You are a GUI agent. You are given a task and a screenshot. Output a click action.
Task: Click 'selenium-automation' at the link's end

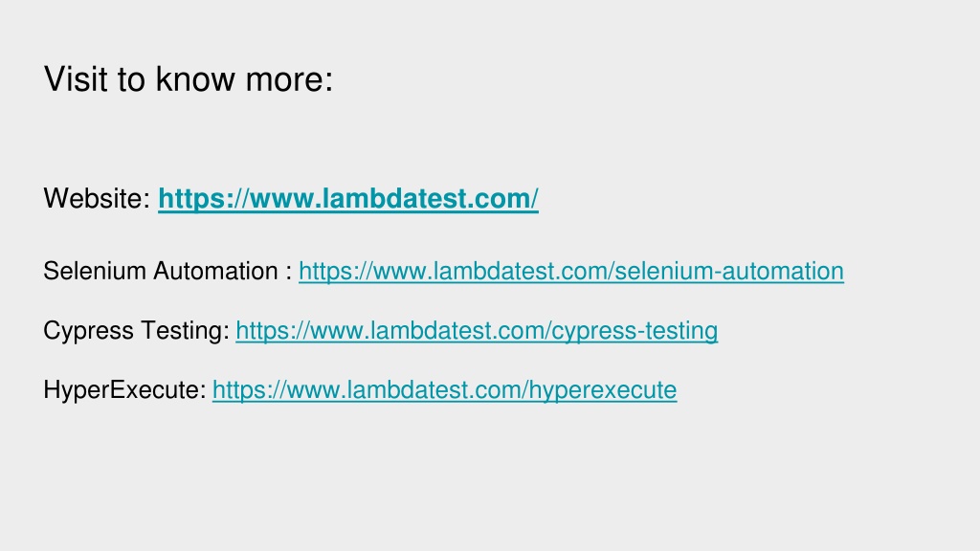(x=729, y=272)
